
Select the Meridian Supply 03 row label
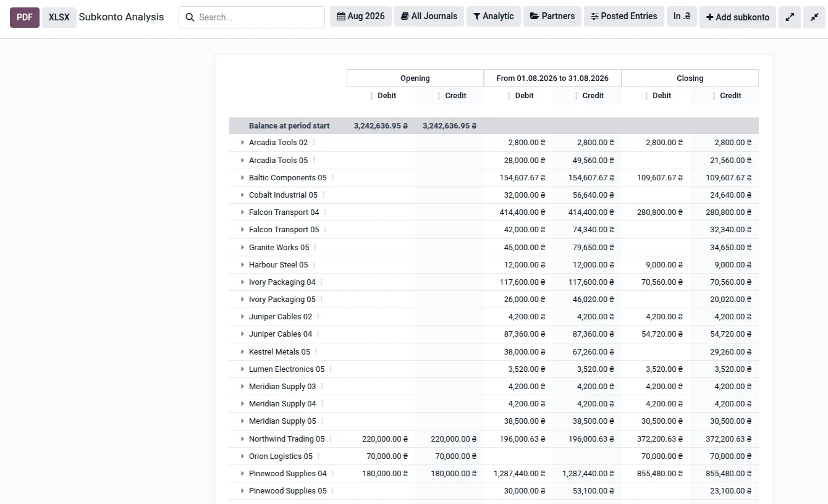click(282, 387)
